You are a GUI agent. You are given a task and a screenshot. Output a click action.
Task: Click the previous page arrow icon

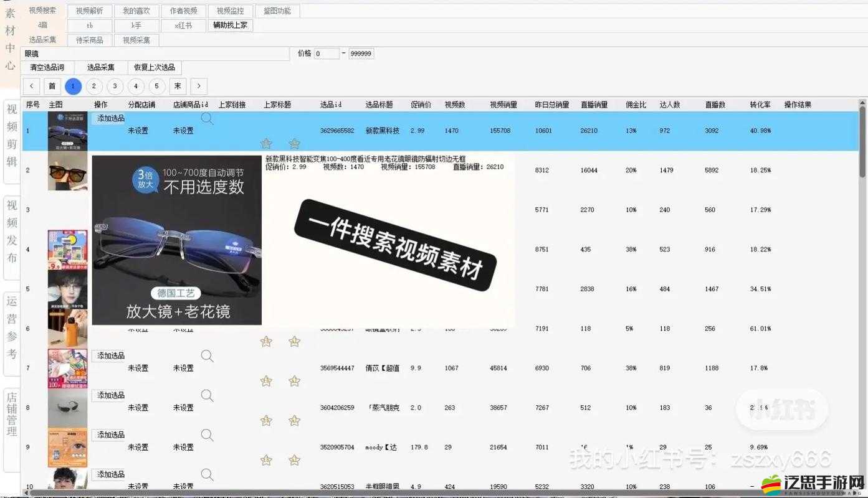point(32,86)
